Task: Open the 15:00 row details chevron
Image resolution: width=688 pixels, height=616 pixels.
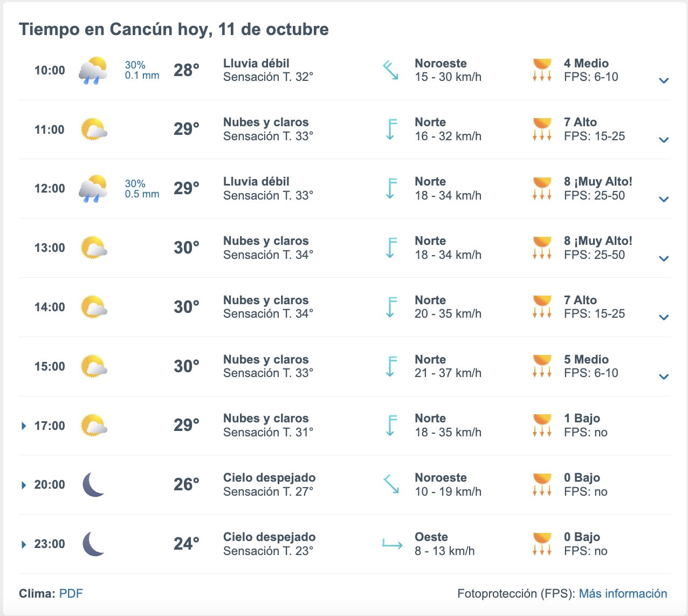Action: click(x=664, y=377)
